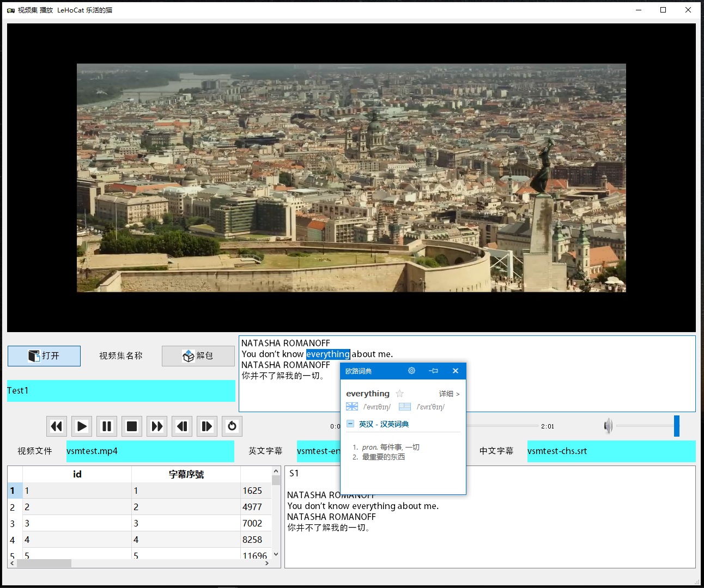Rewind playback with the double-left arrow

pos(57,426)
